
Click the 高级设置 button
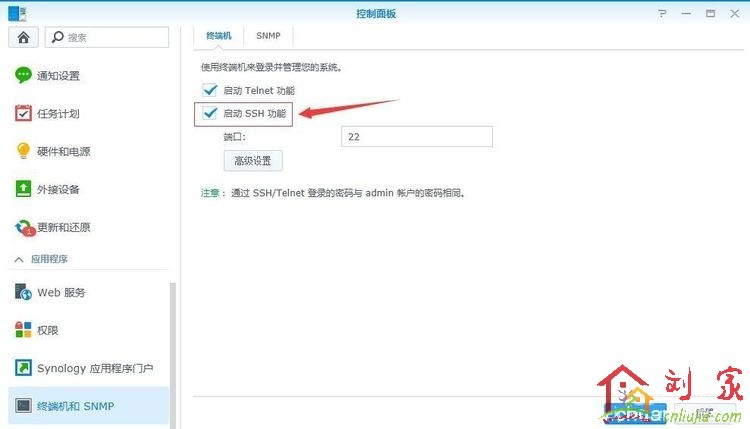coord(252,161)
